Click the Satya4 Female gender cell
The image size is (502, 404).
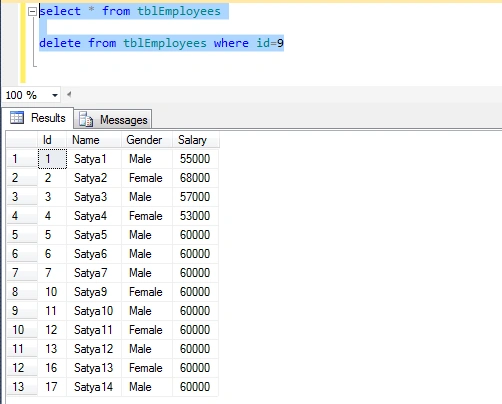147,216
